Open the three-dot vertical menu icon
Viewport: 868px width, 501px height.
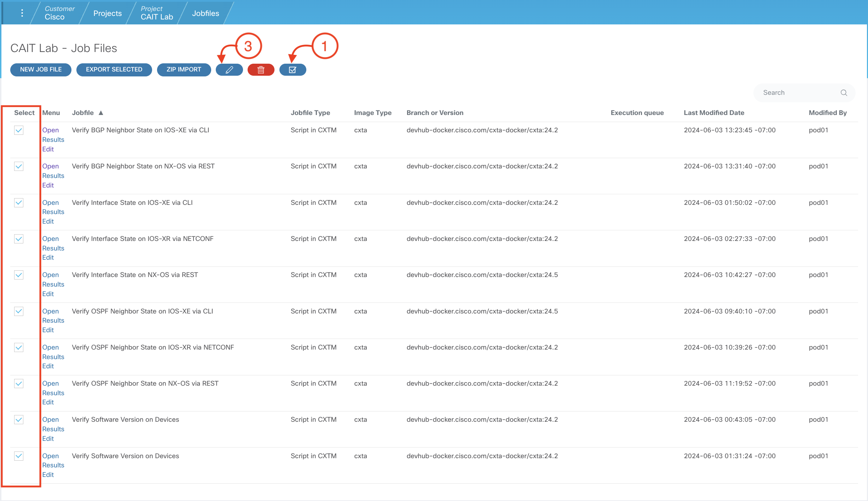[x=22, y=13]
